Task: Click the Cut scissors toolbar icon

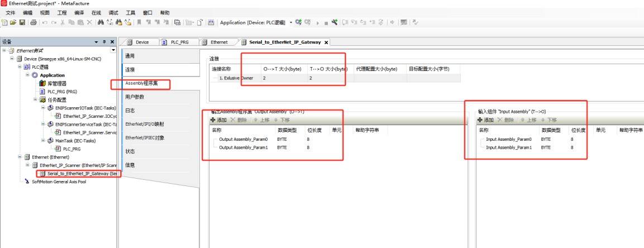Action: (x=63, y=22)
